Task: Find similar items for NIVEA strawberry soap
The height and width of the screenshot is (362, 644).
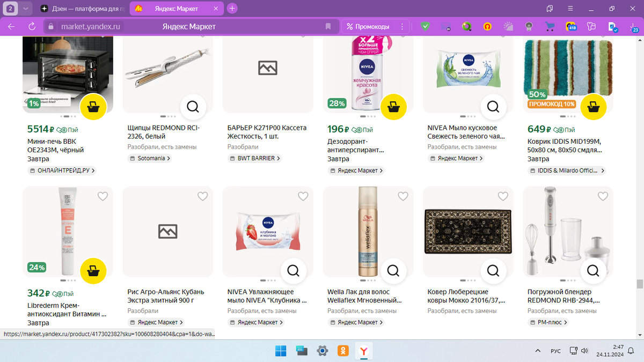Action: (x=293, y=270)
